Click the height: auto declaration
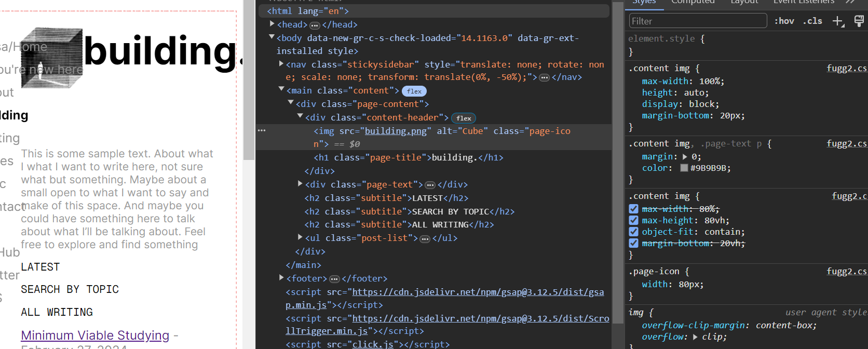Viewport: 868px width, 349px height. point(675,93)
